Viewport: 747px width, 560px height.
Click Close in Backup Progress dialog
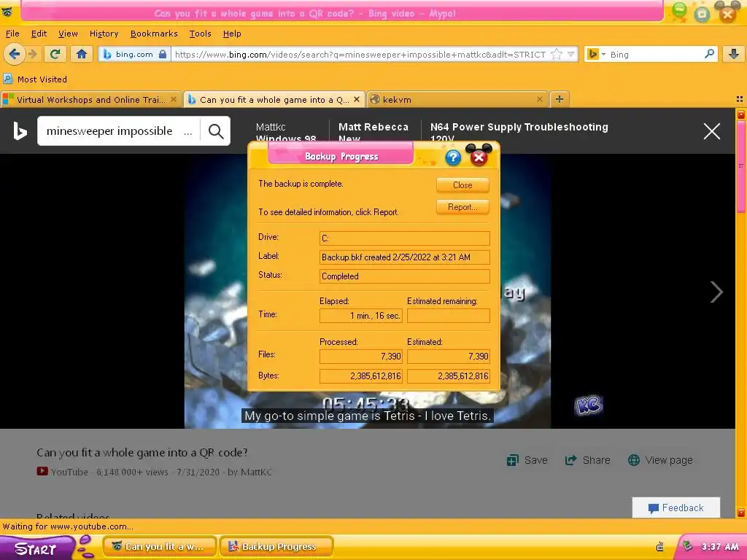pos(462,185)
